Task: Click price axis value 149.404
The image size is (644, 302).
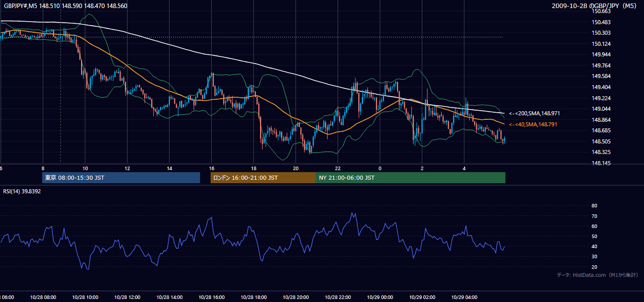Action: click(x=602, y=87)
